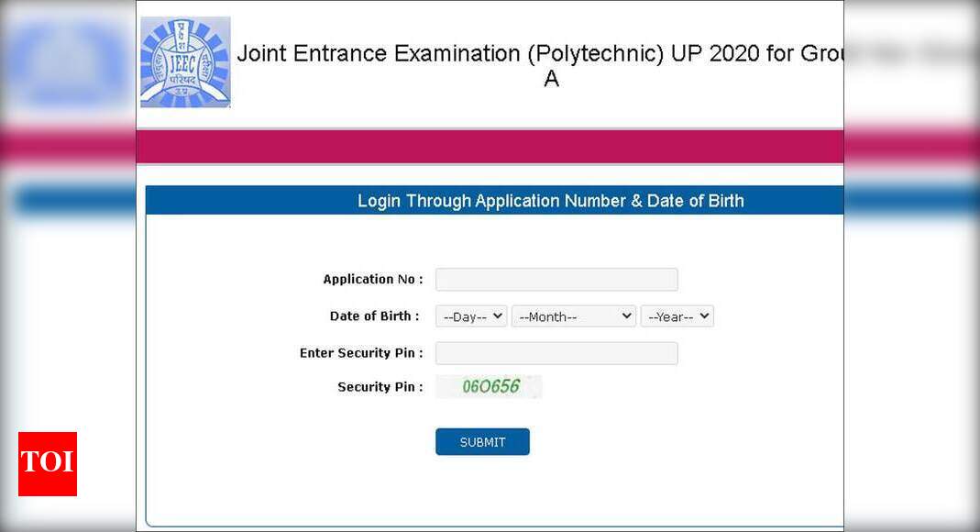Open the --Year-- dropdown
This screenshot has height=532, width=980.
pyautogui.click(x=677, y=316)
